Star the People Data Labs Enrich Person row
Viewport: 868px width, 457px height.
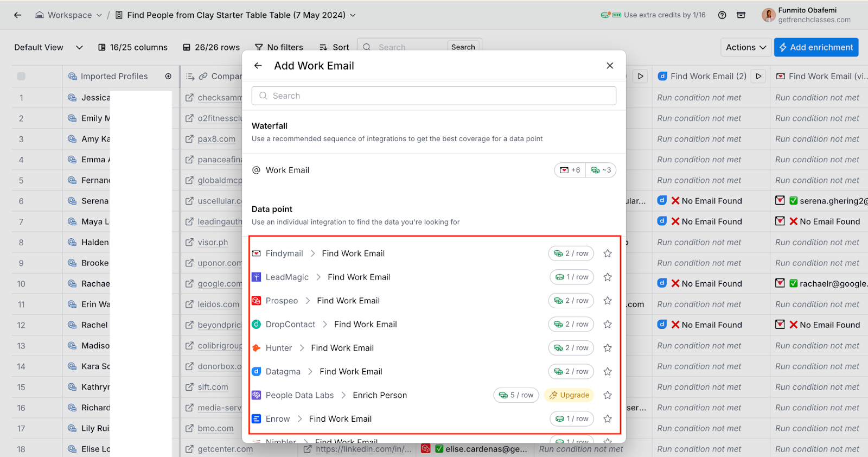(x=608, y=395)
